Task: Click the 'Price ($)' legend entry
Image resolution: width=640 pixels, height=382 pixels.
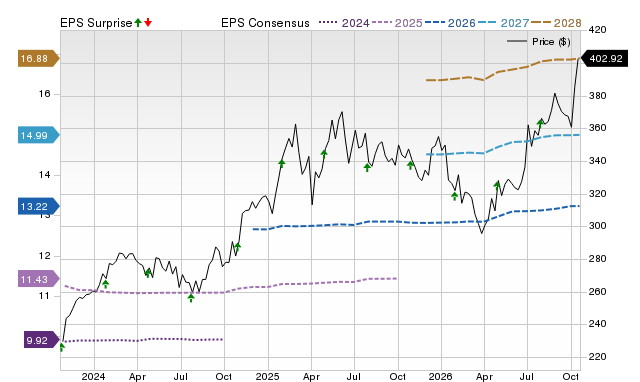Action: [x=539, y=42]
